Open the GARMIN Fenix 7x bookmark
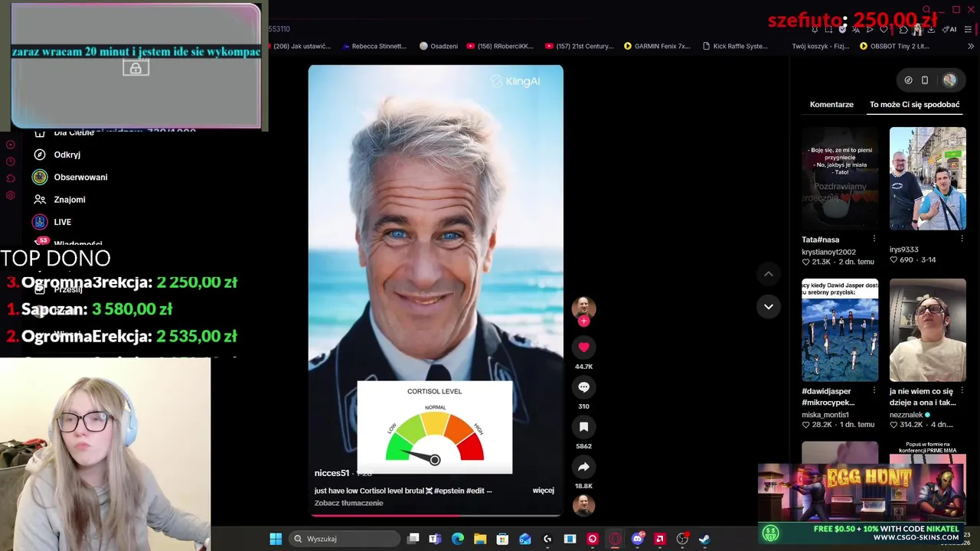This screenshot has height=551, width=980. tap(657, 46)
